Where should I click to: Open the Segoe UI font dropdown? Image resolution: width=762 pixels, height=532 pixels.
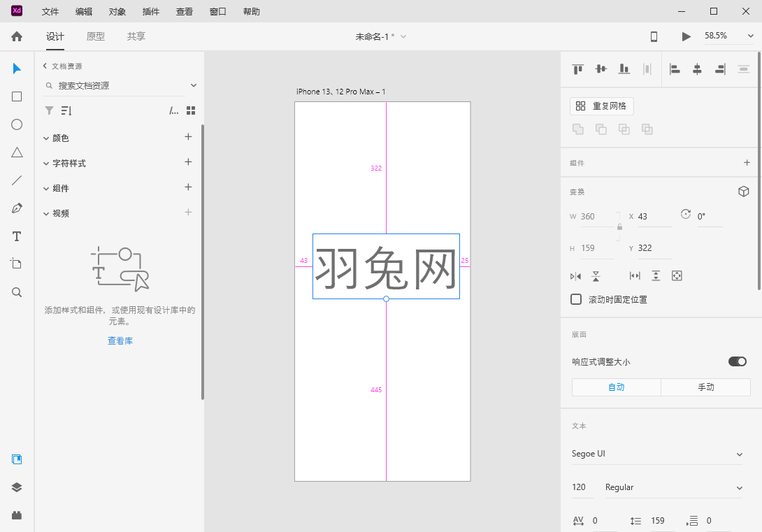(x=656, y=454)
